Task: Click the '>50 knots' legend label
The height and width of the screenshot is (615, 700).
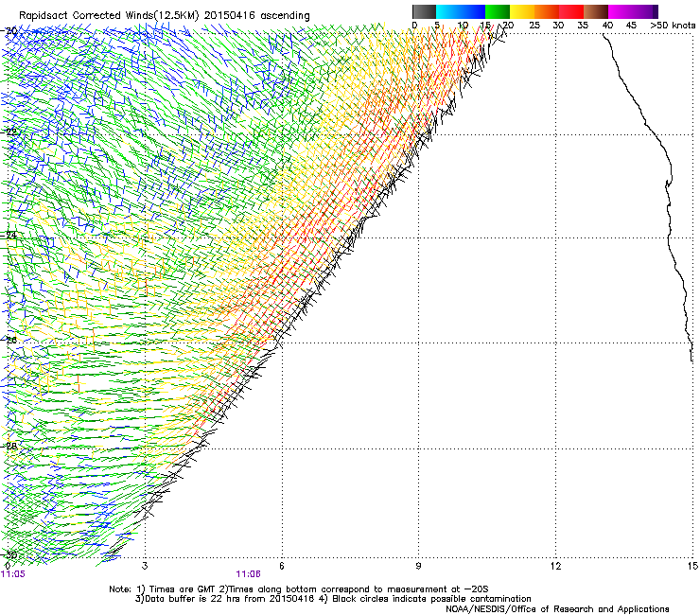Action: 673,26
